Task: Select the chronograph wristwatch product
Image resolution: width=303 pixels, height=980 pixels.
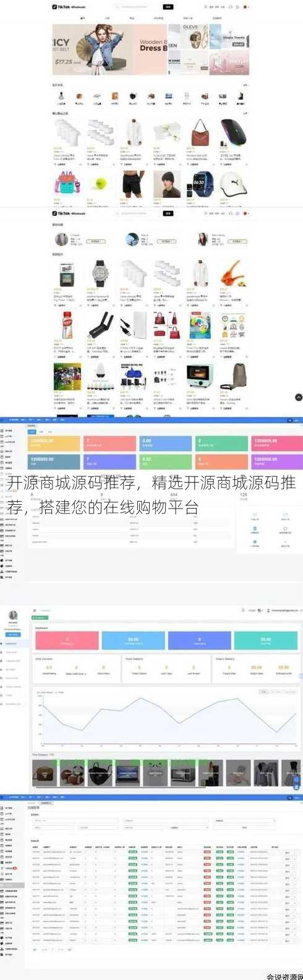Action: pos(100,273)
